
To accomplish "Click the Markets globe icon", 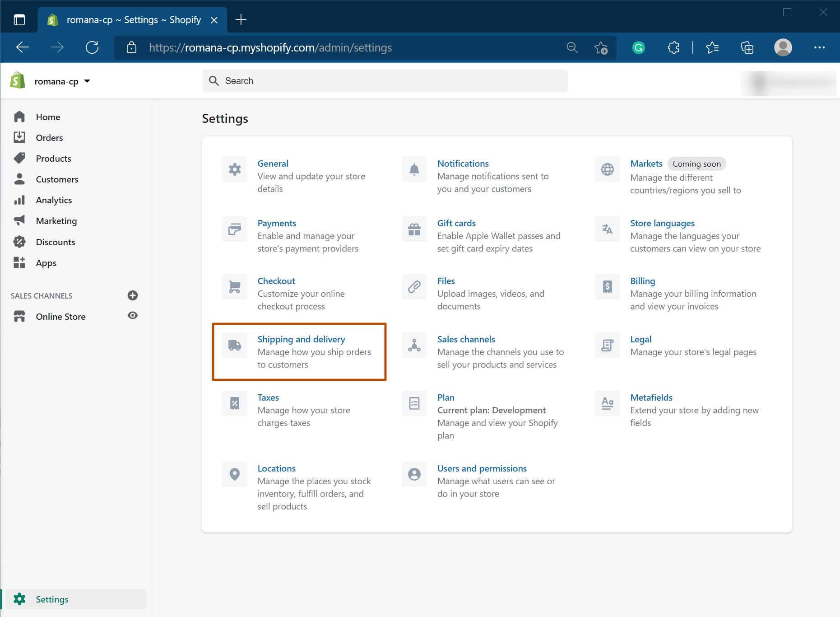I will point(608,169).
